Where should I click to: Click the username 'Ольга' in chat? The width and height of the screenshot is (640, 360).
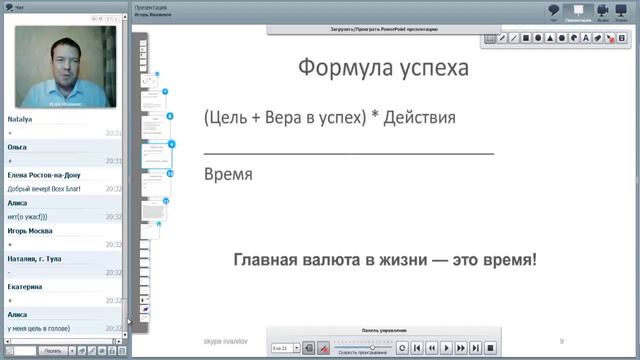click(x=17, y=147)
